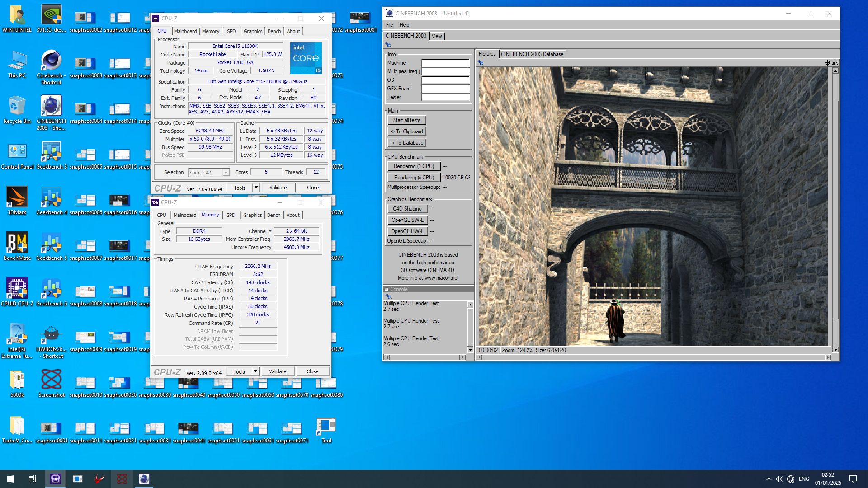
Task: Launch Intel Extreme Tuning desktop icon
Action: click(x=17, y=342)
